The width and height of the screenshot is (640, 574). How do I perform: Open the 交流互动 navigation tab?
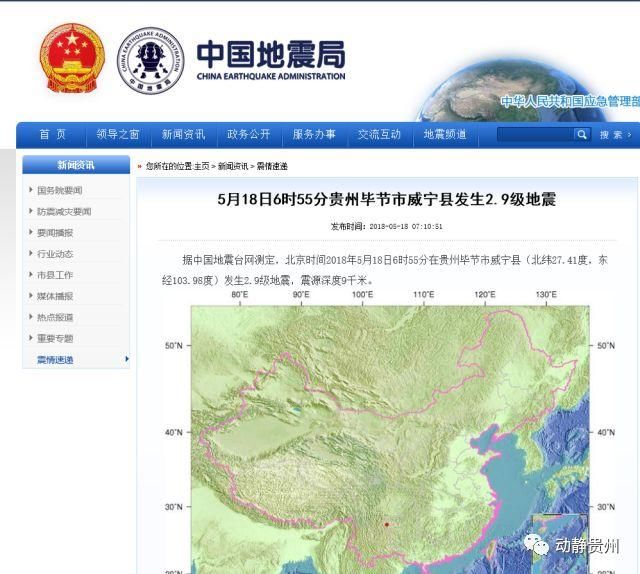coord(379,134)
